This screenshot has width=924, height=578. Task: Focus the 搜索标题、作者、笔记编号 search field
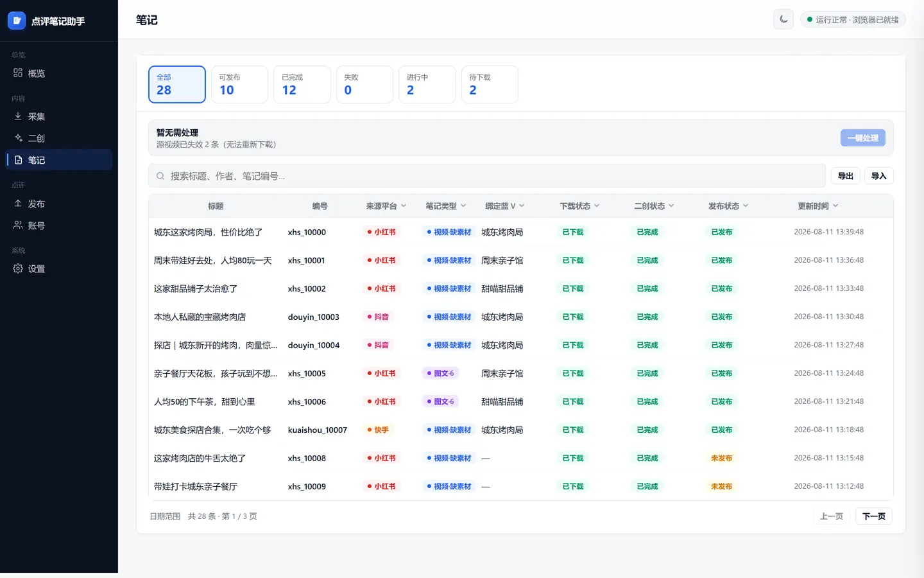point(487,176)
